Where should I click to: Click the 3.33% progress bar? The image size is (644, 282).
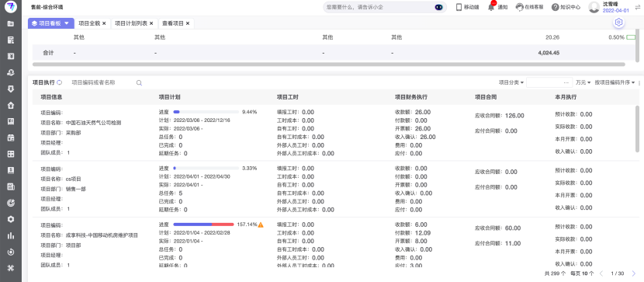(x=206, y=168)
